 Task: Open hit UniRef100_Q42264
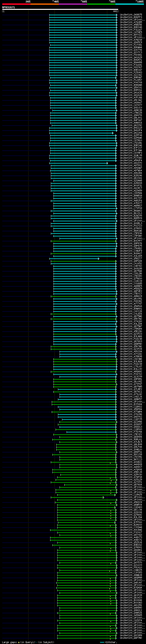[131, 133]
